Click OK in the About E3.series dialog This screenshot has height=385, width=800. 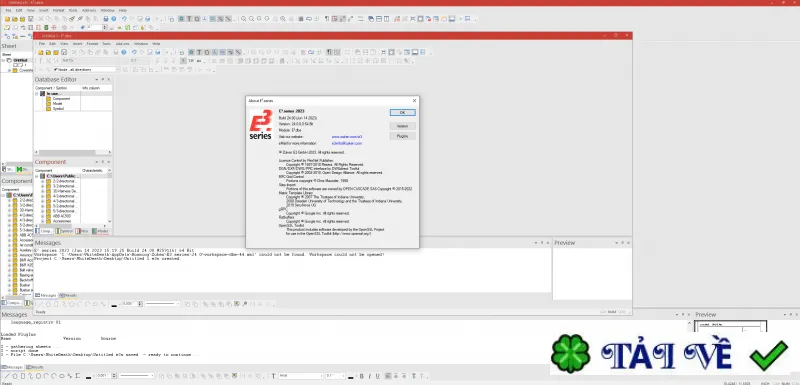tap(403, 112)
